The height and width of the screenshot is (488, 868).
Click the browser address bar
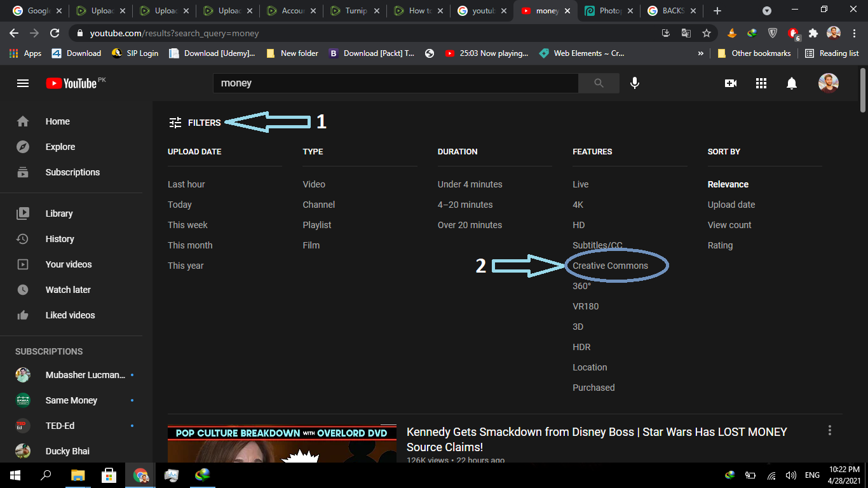pyautogui.click(x=369, y=33)
